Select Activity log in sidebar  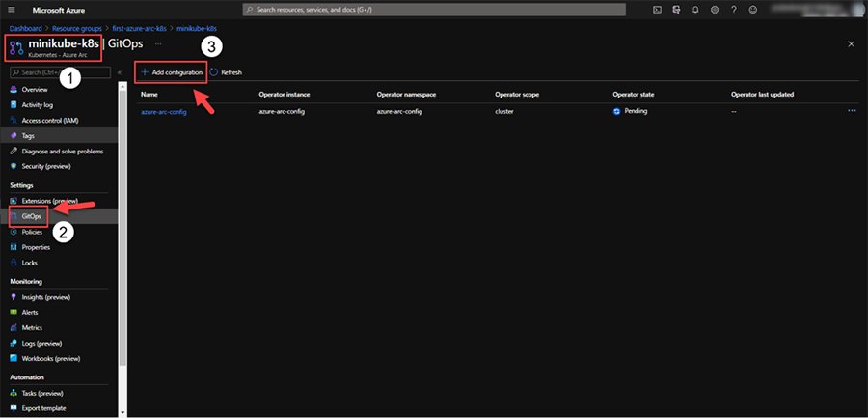point(39,104)
